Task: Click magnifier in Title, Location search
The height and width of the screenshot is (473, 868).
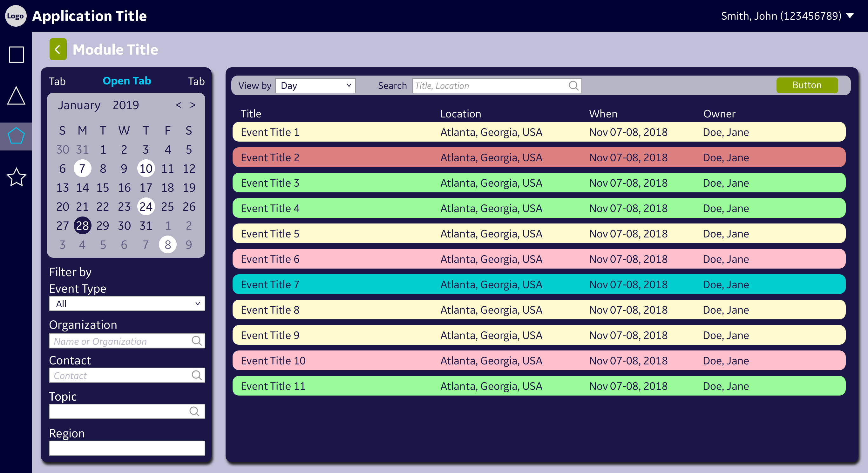Action: coord(573,85)
